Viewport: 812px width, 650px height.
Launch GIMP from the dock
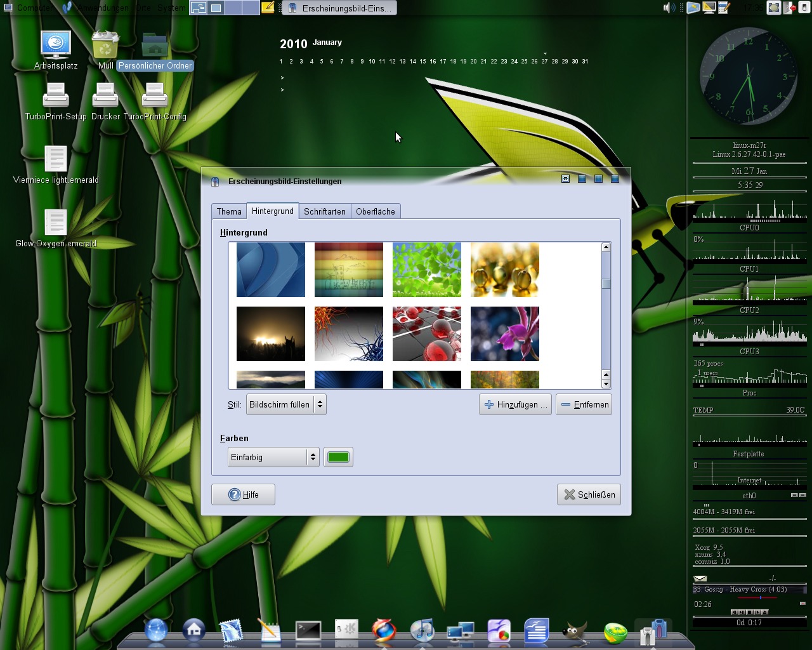(575, 632)
